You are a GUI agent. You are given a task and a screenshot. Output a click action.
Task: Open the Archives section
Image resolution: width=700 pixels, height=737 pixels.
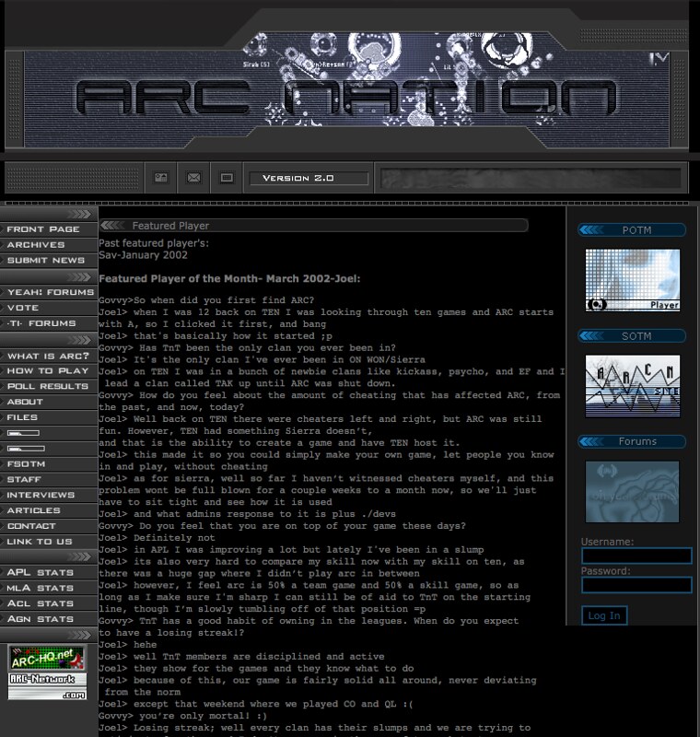click(x=37, y=245)
